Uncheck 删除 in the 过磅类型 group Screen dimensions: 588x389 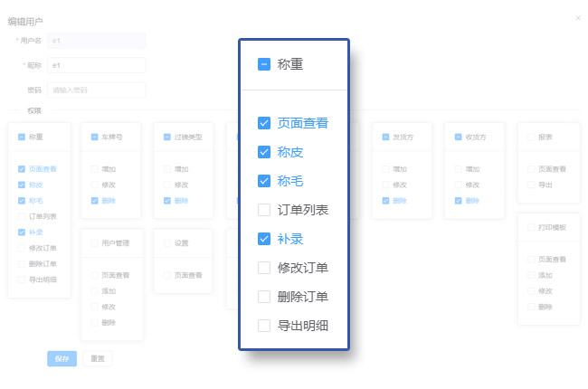[167, 201]
